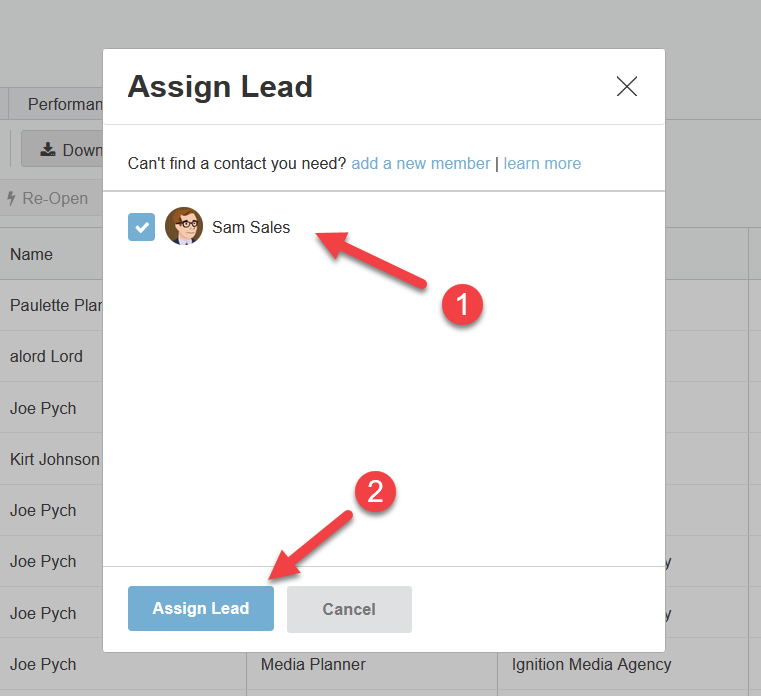Confirm with the Assign Lead button
The image size is (761, 696).
(200, 608)
